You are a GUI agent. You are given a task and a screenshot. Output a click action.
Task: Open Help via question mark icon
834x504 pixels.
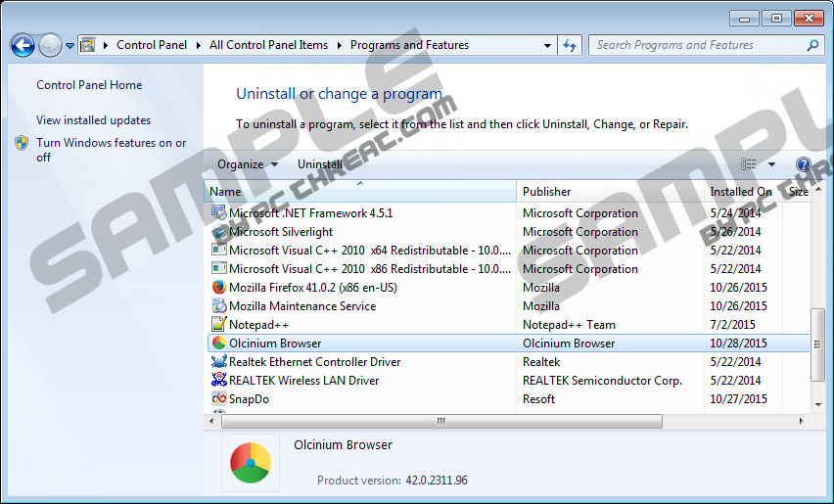803,164
